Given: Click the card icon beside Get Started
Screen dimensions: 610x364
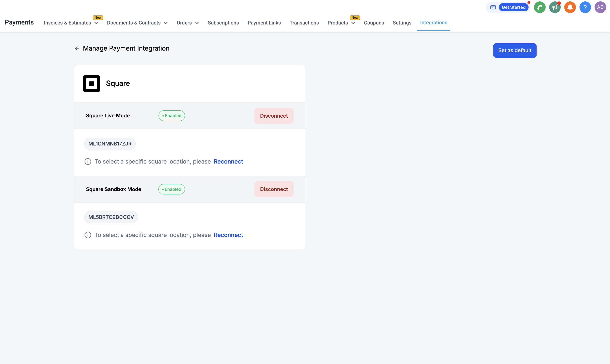Looking at the screenshot, I should tap(493, 7).
